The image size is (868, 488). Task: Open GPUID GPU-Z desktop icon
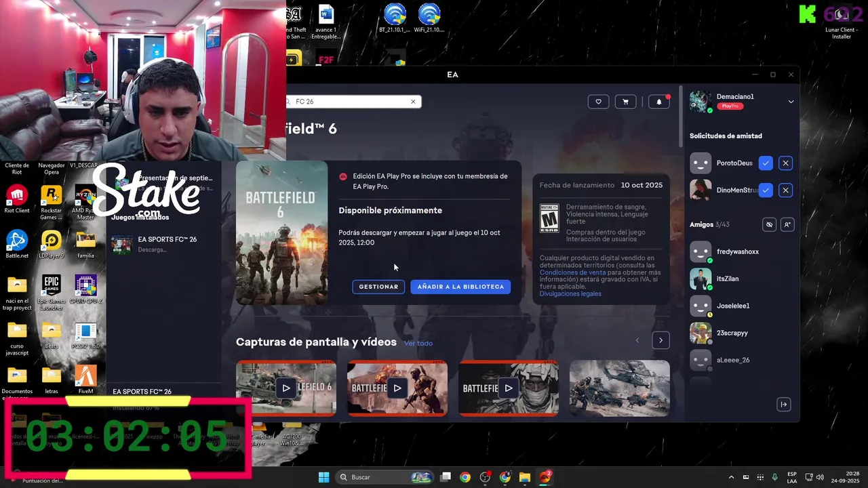[x=85, y=289]
